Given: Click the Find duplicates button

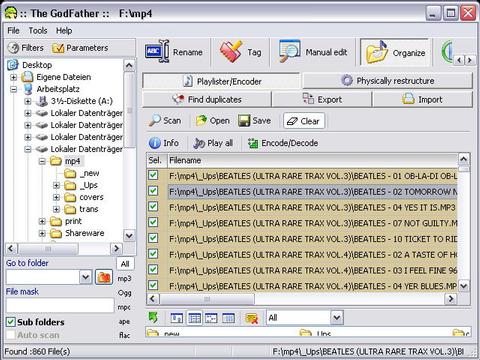Looking at the screenshot, I should tap(207, 99).
